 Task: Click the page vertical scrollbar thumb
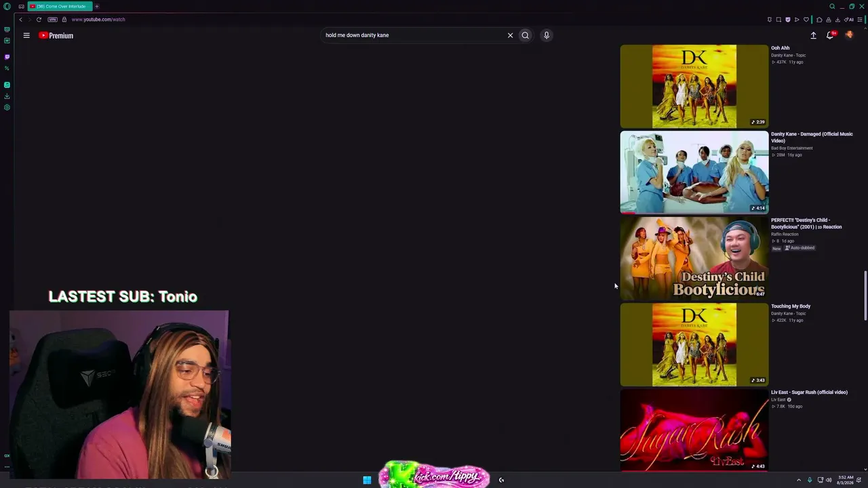[865, 296]
